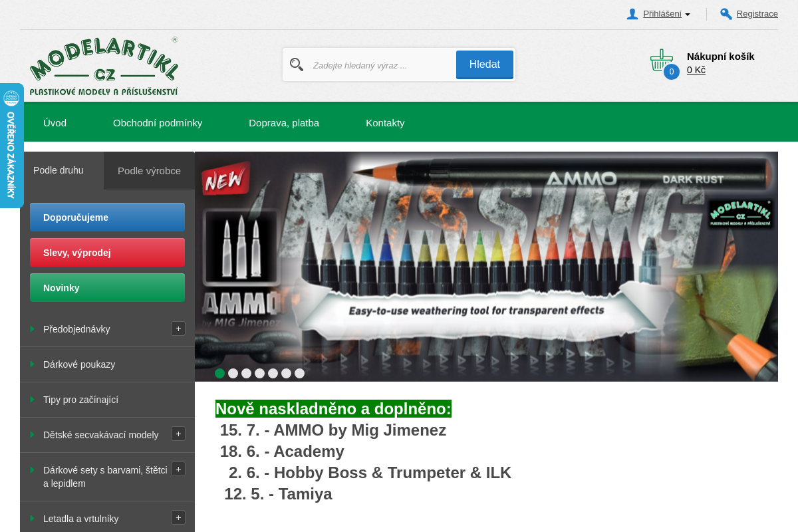798x532 pixels.
Task: Expand the Předobjednávky category
Action: click(x=178, y=329)
